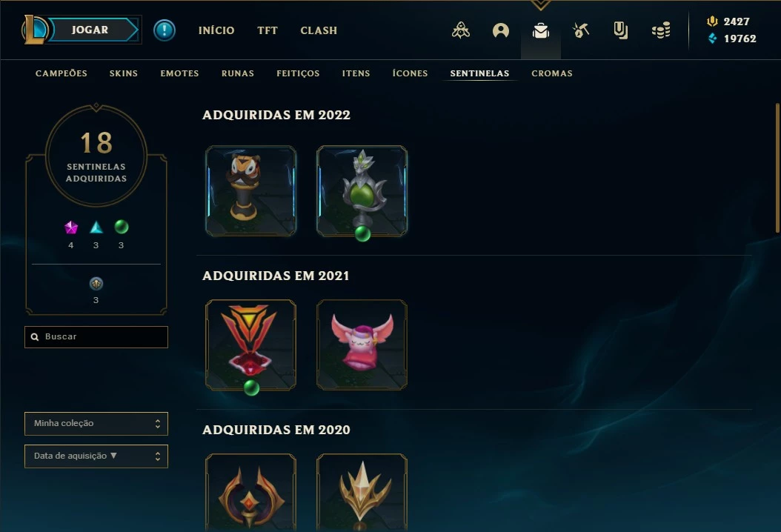Open the Hextech Crafting hammer icon
The width and height of the screenshot is (781, 532).
tap(581, 30)
